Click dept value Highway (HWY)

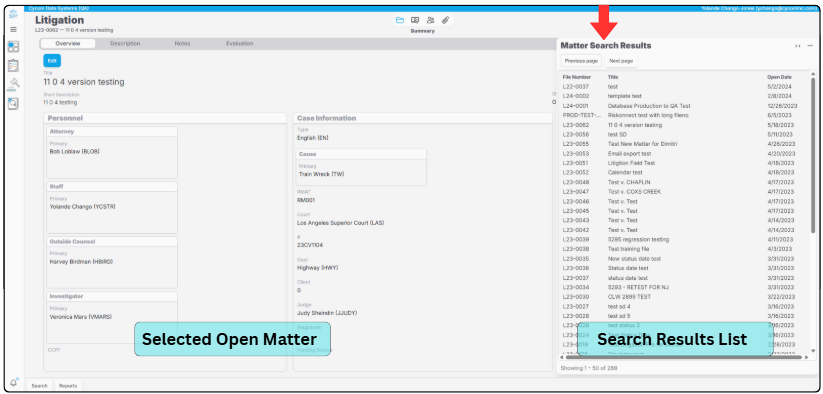(x=318, y=268)
